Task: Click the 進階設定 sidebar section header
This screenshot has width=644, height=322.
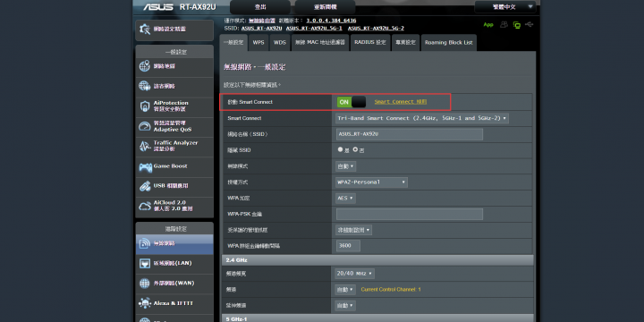Action: 174,228
